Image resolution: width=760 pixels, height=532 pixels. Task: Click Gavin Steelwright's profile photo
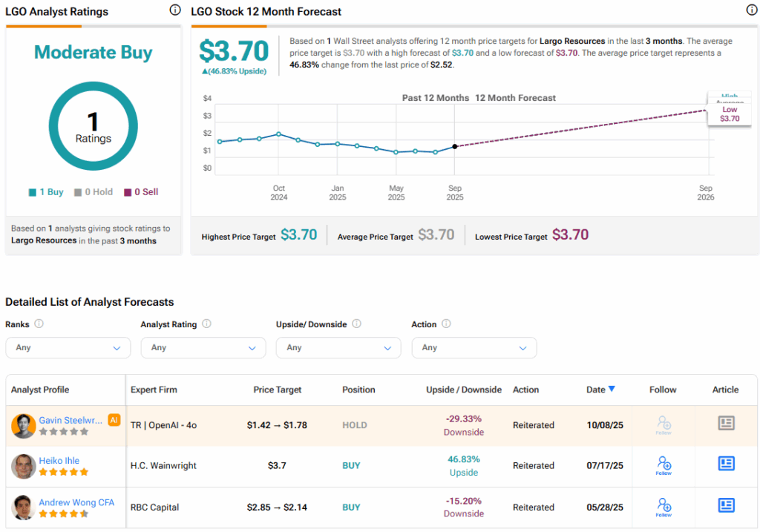[x=24, y=426]
